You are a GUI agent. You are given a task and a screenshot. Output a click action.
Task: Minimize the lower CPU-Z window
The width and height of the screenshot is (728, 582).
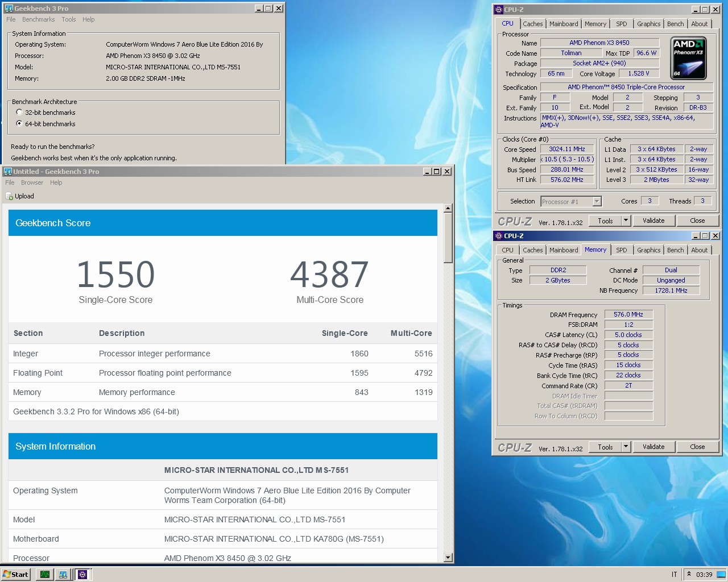pyautogui.click(x=696, y=236)
